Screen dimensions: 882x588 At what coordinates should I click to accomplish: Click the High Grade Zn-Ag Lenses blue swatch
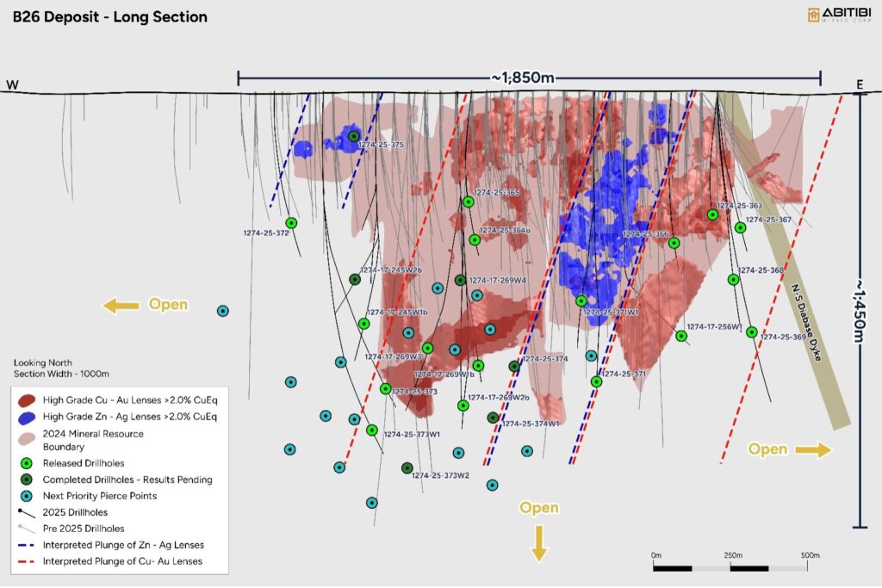click(28, 417)
